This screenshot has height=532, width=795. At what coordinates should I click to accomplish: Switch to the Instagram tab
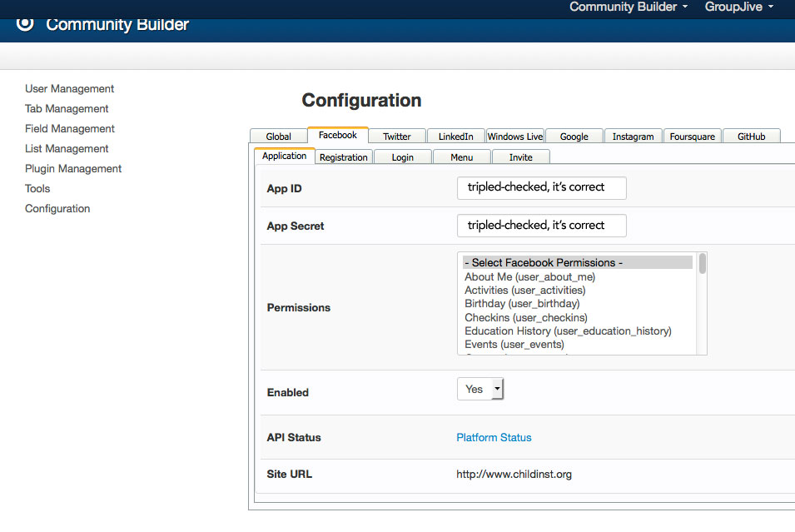(634, 136)
